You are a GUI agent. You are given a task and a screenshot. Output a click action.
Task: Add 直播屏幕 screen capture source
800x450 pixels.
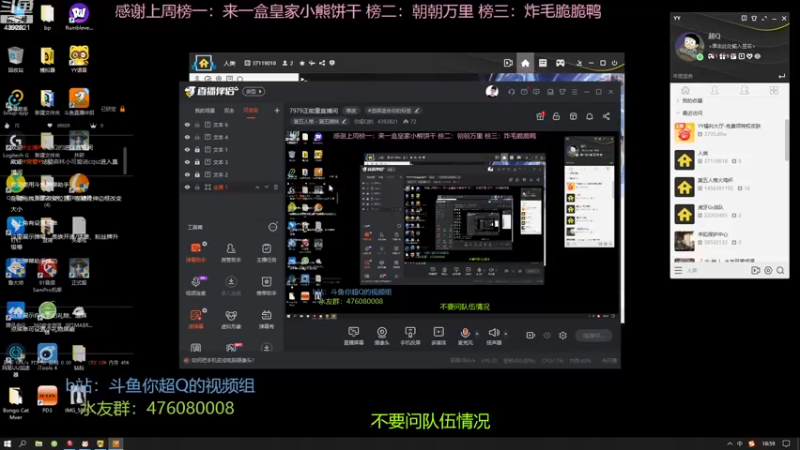[x=354, y=336]
